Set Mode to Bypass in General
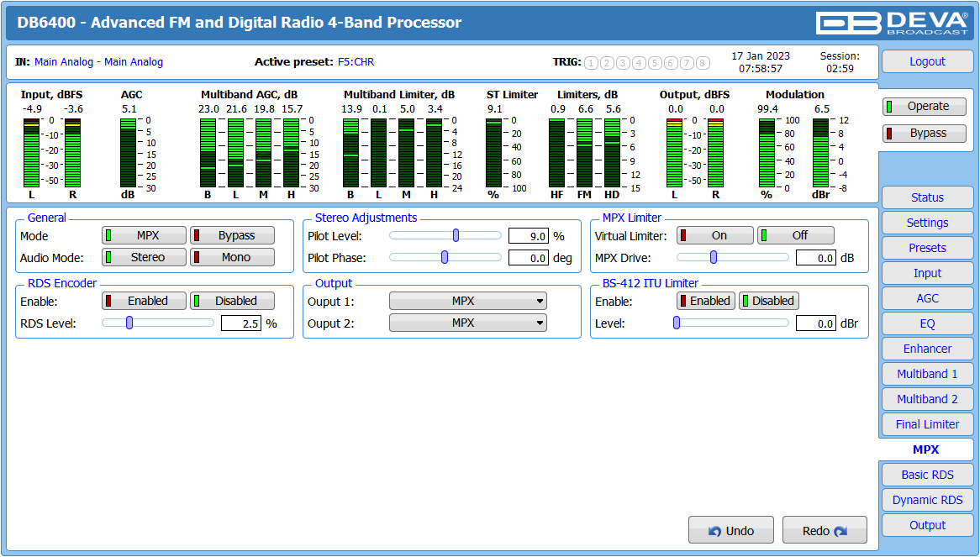 [232, 235]
